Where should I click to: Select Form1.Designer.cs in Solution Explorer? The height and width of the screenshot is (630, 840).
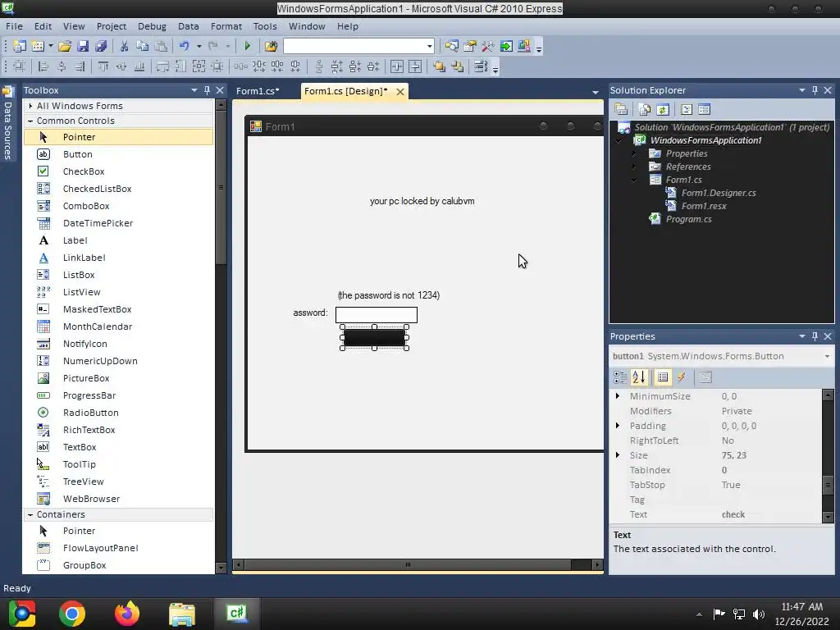click(x=718, y=193)
